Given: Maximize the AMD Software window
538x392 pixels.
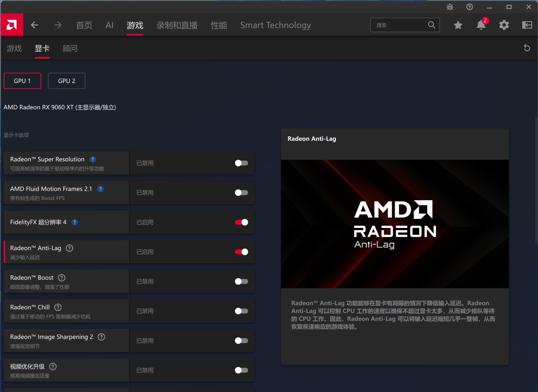Looking at the screenshot, I should (509, 7).
